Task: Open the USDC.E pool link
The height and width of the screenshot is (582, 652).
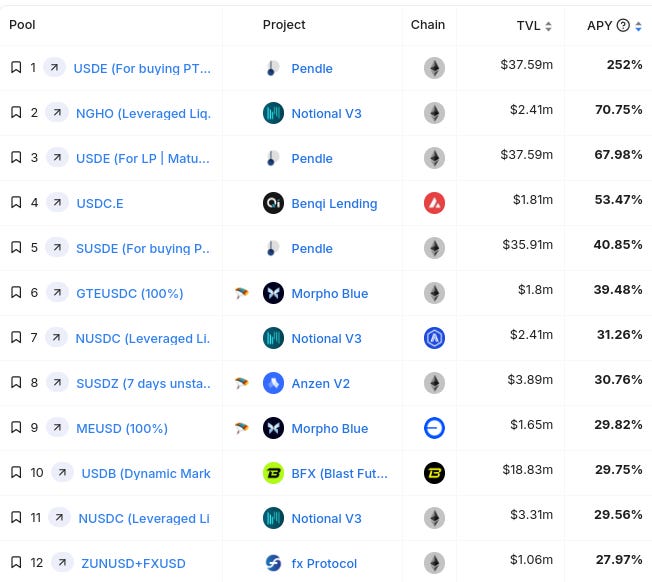Action: point(100,204)
